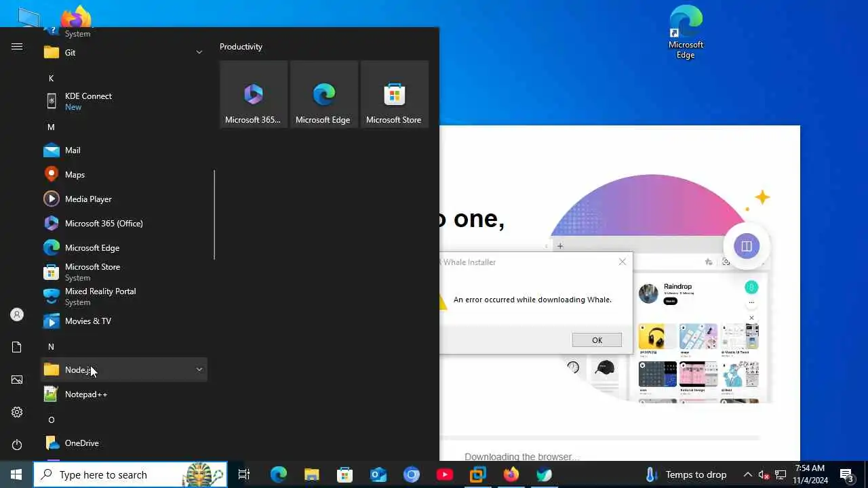Open Pictures from the Start sidebar
Screen dimensions: 868x488
[x=17, y=380]
